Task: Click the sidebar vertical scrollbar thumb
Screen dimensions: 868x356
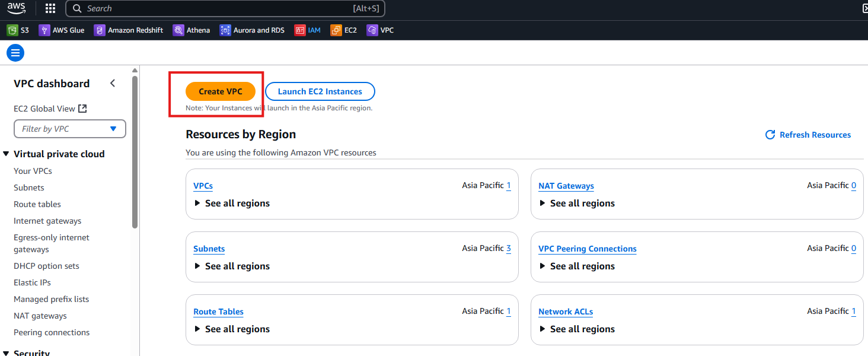Action: coord(135,152)
